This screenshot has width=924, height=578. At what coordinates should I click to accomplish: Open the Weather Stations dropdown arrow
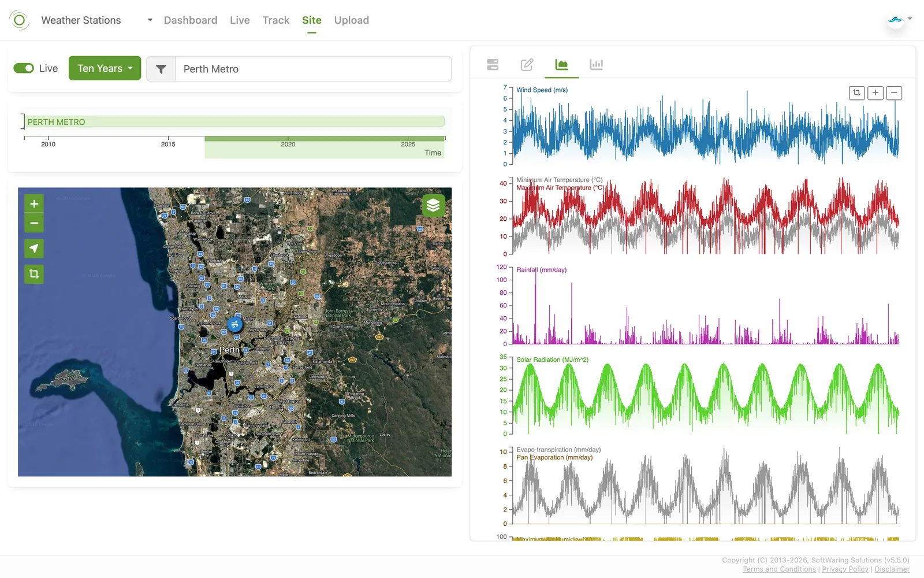click(x=150, y=20)
